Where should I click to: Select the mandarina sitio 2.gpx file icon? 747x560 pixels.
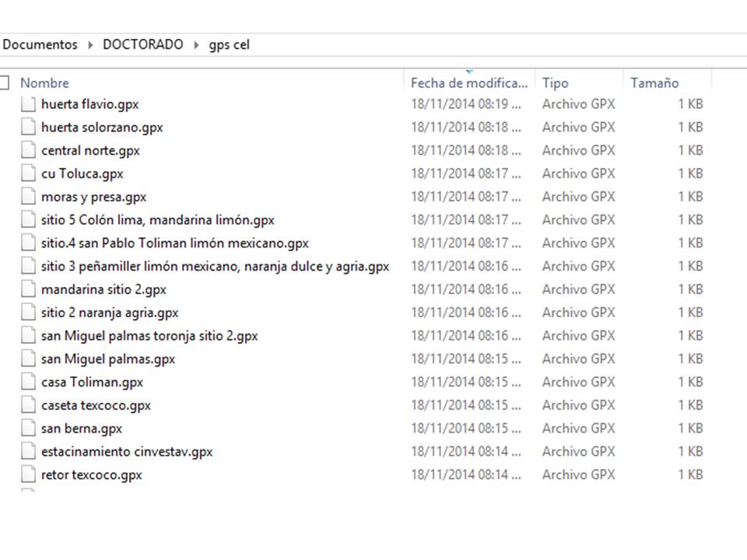click(x=28, y=289)
